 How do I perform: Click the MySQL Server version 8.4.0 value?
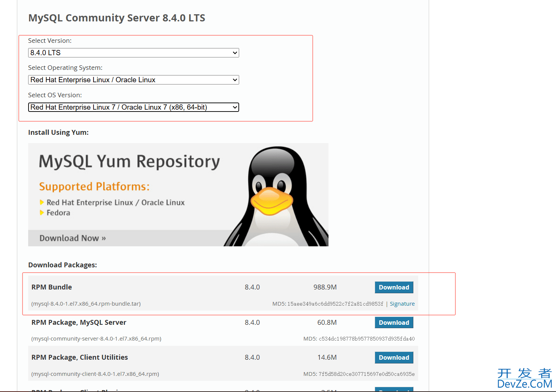click(x=252, y=323)
